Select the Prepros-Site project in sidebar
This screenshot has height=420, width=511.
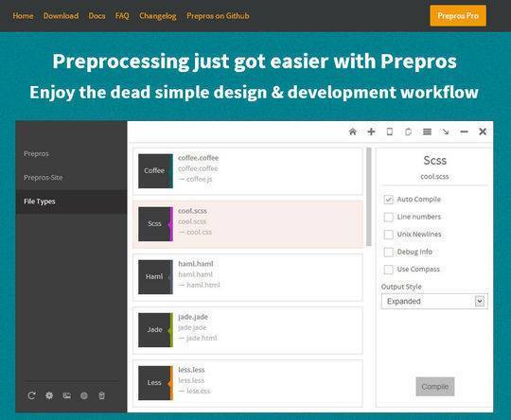click(43, 178)
